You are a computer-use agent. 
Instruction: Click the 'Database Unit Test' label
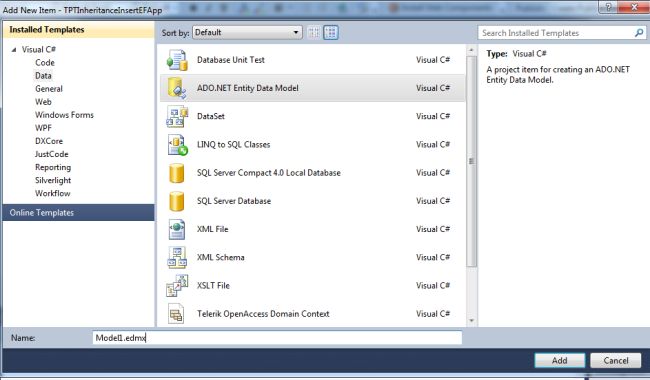click(x=230, y=60)
